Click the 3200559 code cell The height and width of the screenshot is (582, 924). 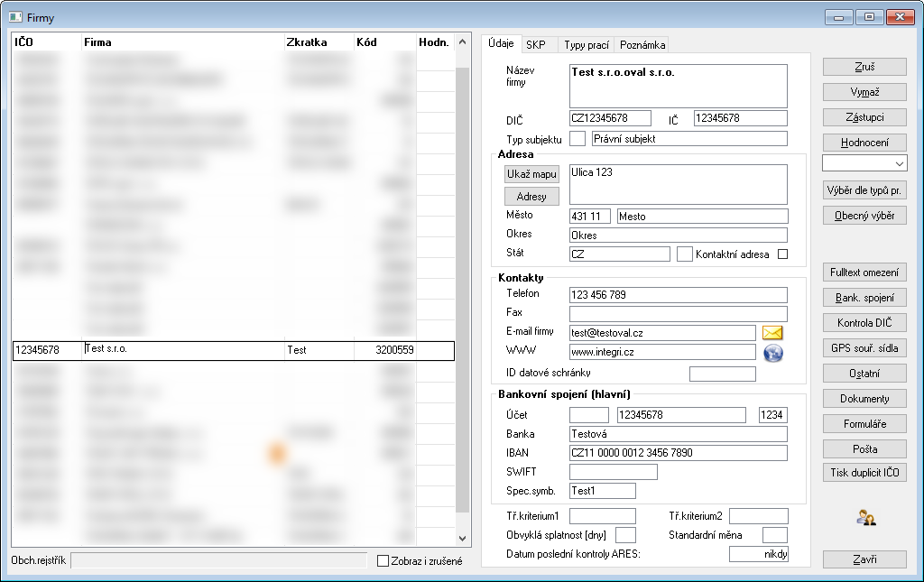(384, 350)
